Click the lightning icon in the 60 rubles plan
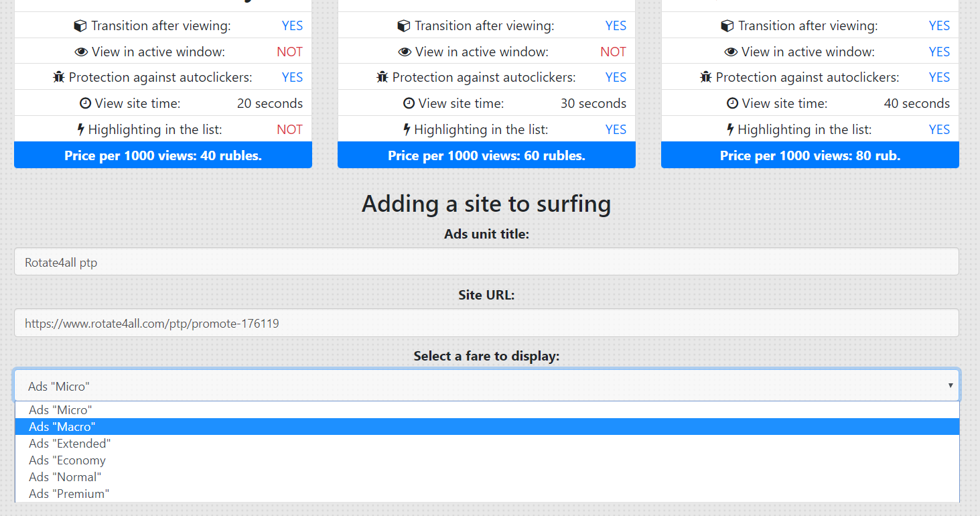 tap(406, 129)
